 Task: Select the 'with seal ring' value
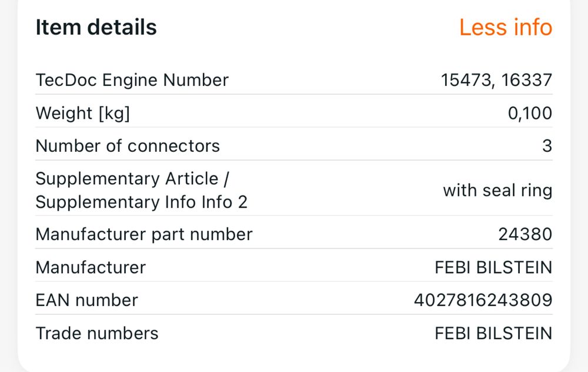point(497,191)
